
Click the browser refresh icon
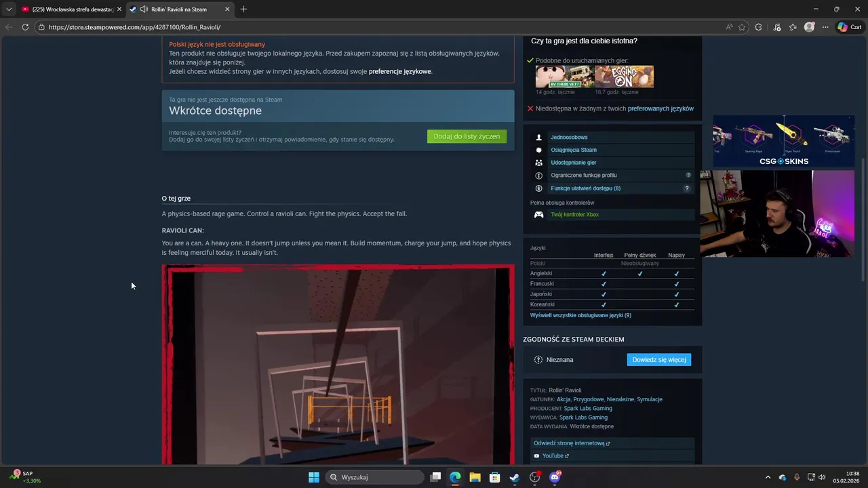click(25, 27)
